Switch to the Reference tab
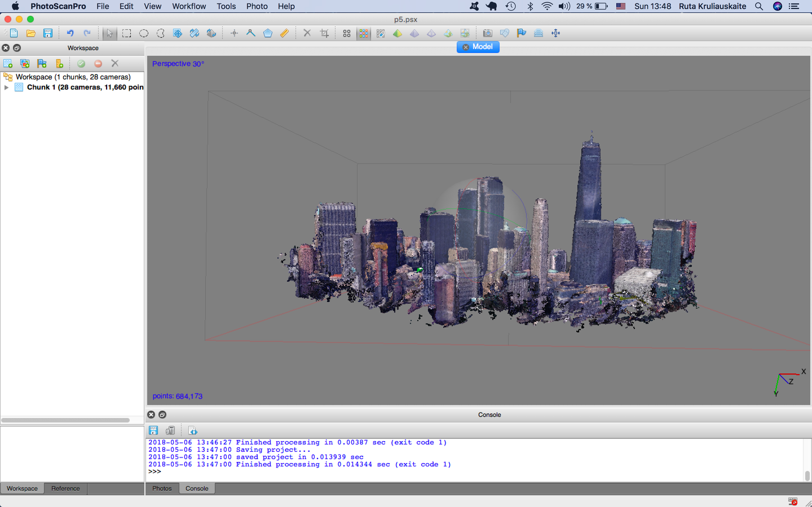This screenshot has height=507, width=812. click(65, 488)
